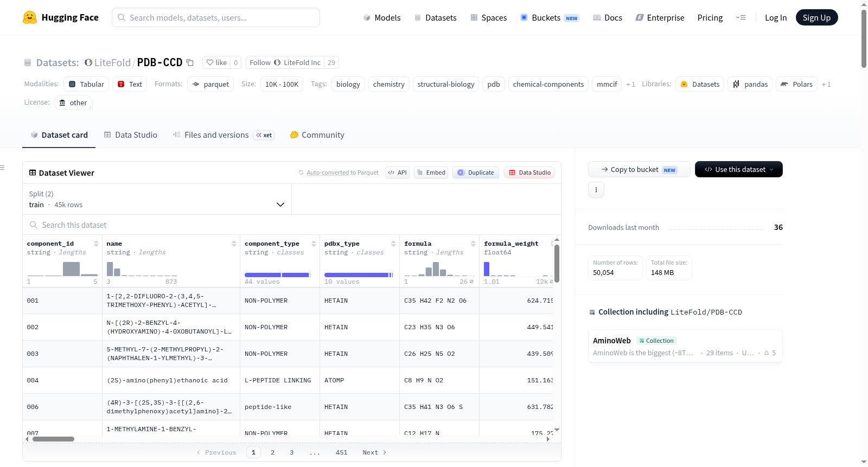Click the component_id lengths histogram
Image resolution: width=868 pixels, height=467 pixels.
pos(62,269)
